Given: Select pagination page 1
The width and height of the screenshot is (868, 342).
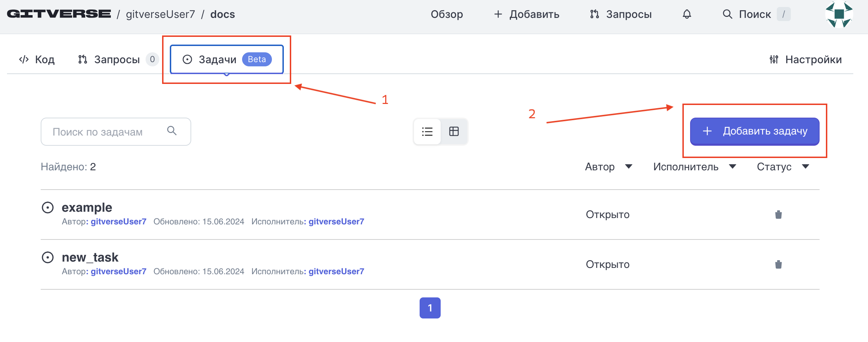Looking at the screenshot, I should (430, 308).
